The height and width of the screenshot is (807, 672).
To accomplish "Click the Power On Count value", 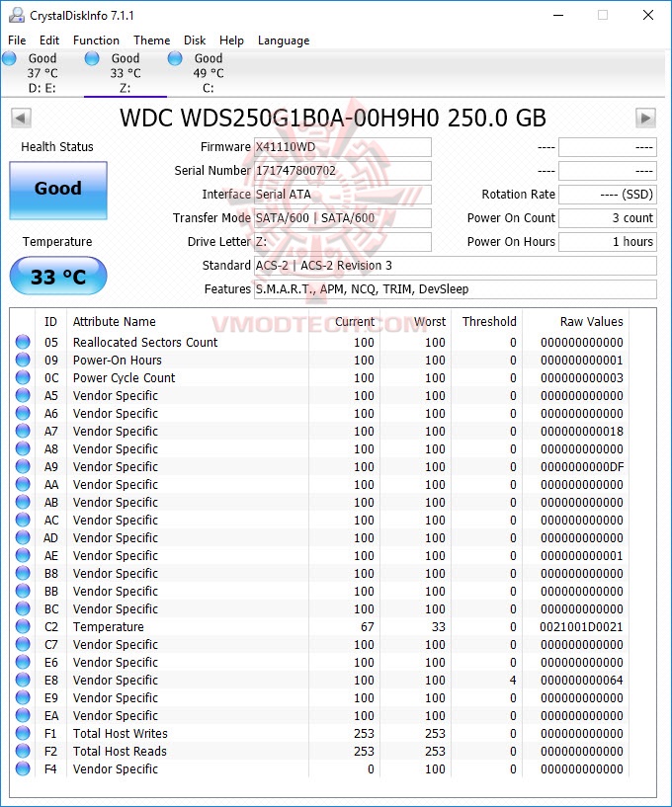I will click(608, 218).
